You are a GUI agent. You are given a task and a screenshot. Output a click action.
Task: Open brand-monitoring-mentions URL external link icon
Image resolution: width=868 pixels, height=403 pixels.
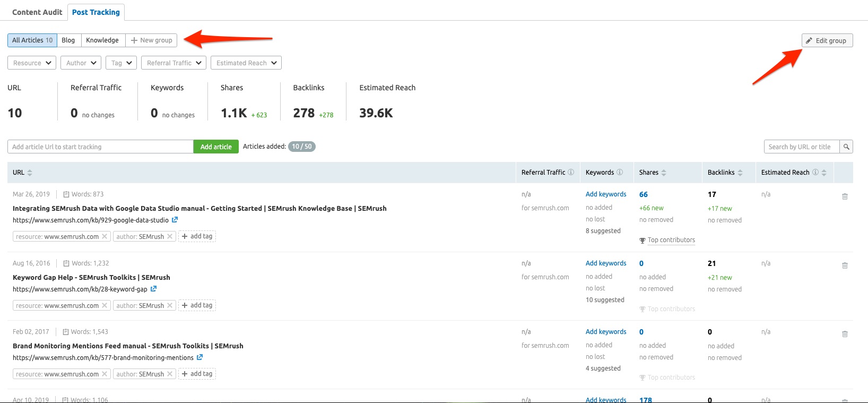[199, 357]
